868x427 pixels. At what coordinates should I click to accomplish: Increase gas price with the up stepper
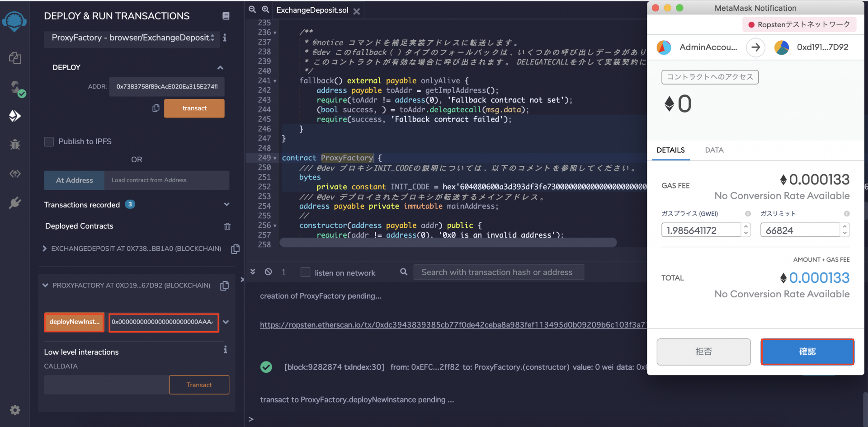[x=746, y=227]
